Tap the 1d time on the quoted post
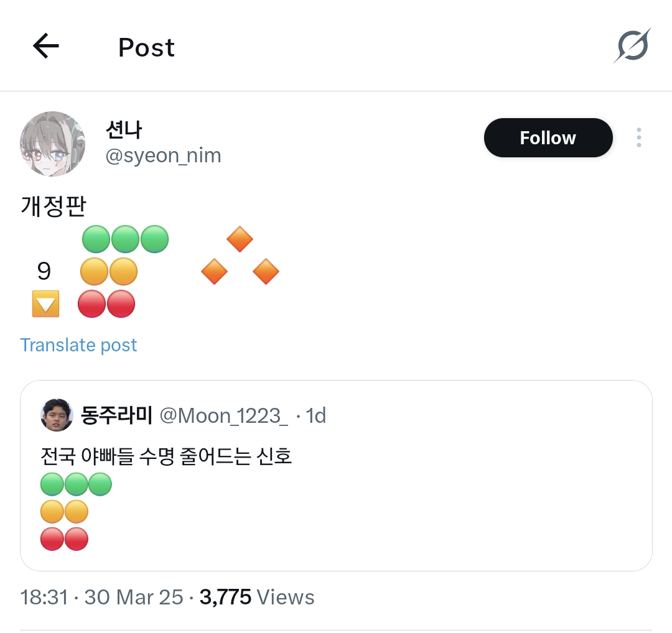672x633 pixels. [x=316, y=415]
